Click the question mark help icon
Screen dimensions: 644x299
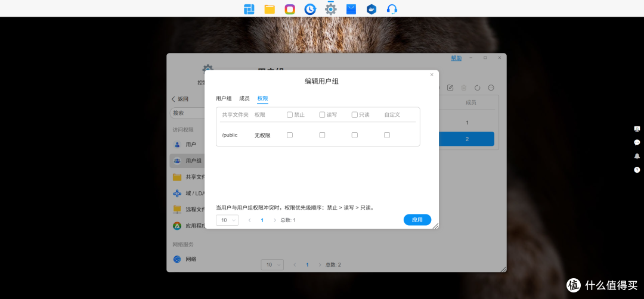637,169
